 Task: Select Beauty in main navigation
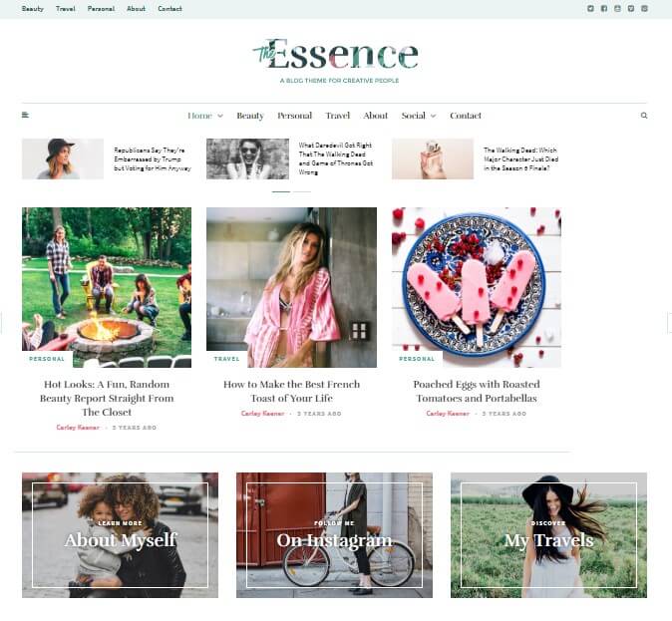[x=250, y=116]
